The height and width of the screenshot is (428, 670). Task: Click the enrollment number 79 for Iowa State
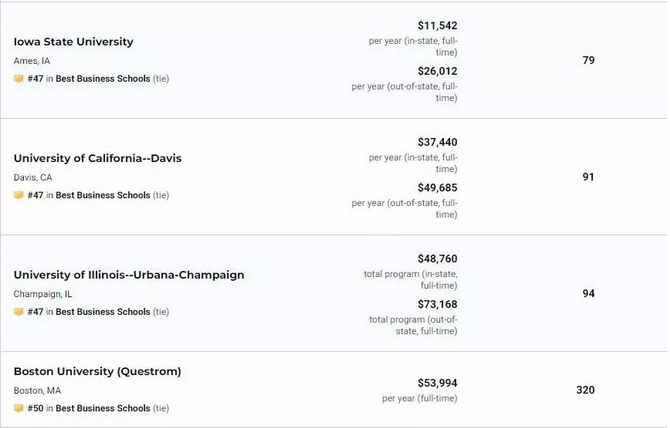click(x=588, y=60)
